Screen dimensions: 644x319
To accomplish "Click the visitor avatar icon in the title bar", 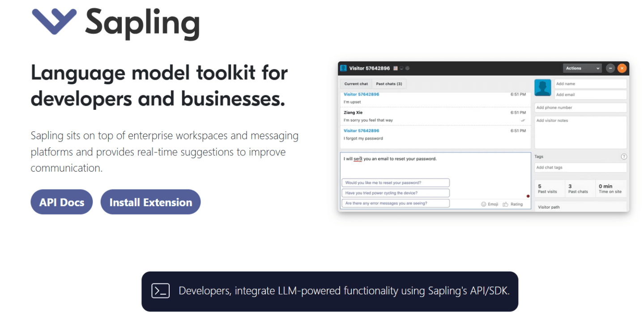I will tap(343, 68).
